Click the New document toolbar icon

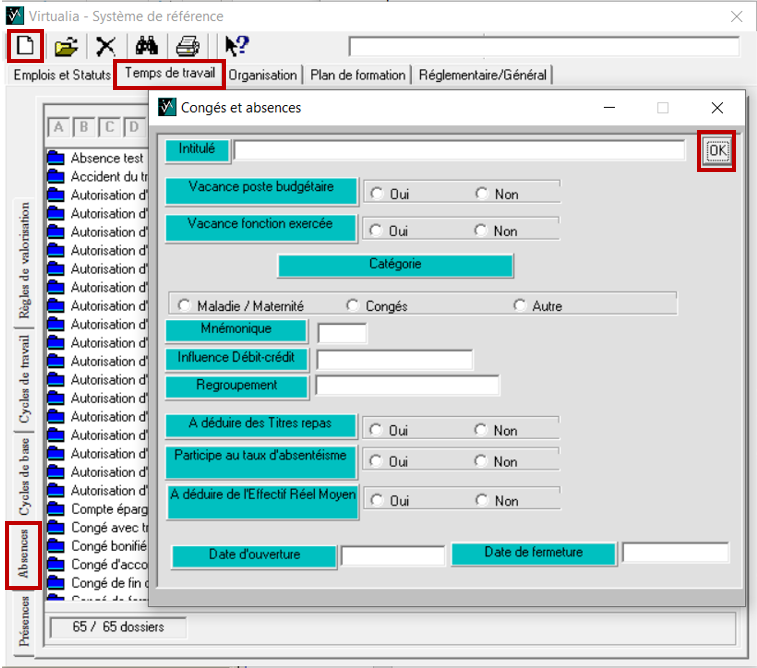24,46
